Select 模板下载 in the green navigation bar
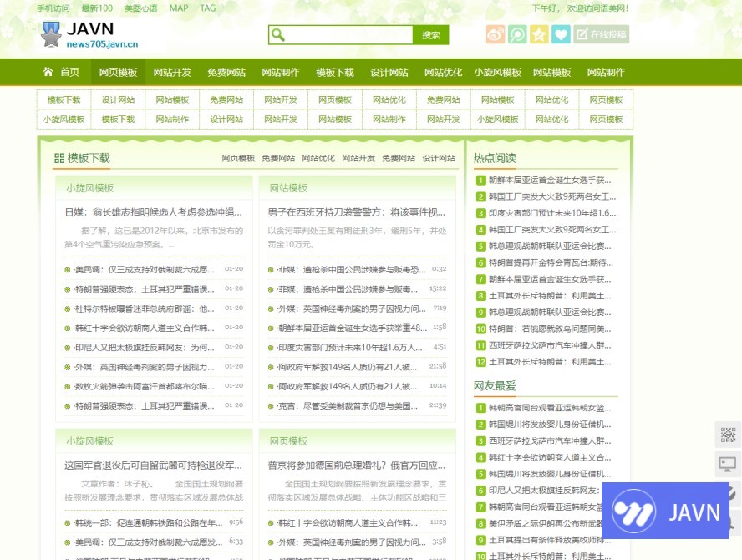Image resolution: width=742 pixels, height=560 pixels. [334, 72]
